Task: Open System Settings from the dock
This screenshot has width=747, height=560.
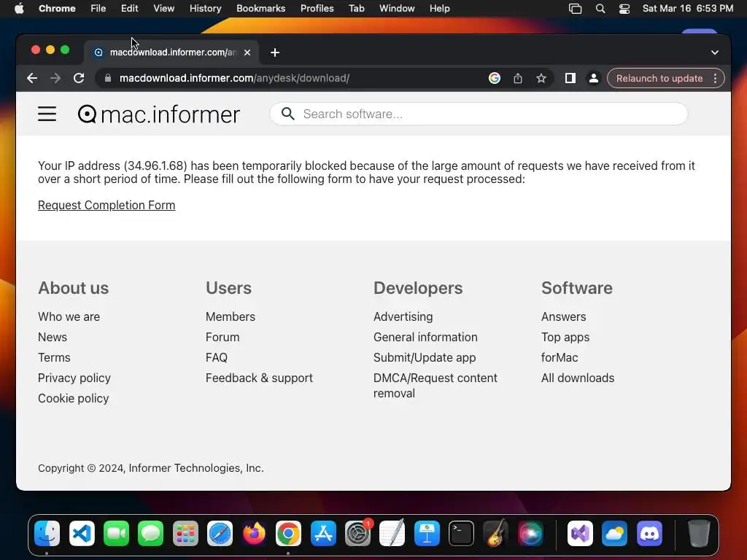Action: tap(357, 533)
